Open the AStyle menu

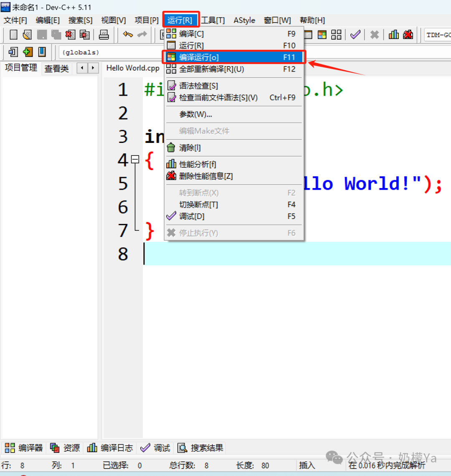244,20
